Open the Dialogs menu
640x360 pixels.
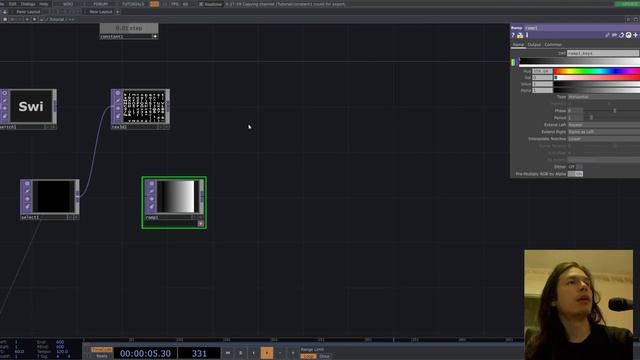point(28,4)
